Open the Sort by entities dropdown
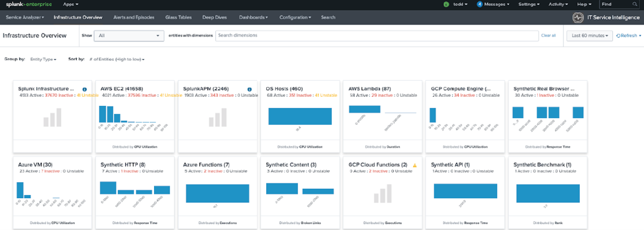The image size is (644, 230). pos(117,59)
